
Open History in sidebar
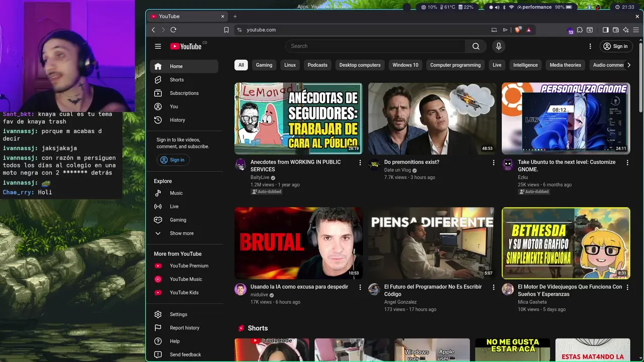[x=184, y=120]
